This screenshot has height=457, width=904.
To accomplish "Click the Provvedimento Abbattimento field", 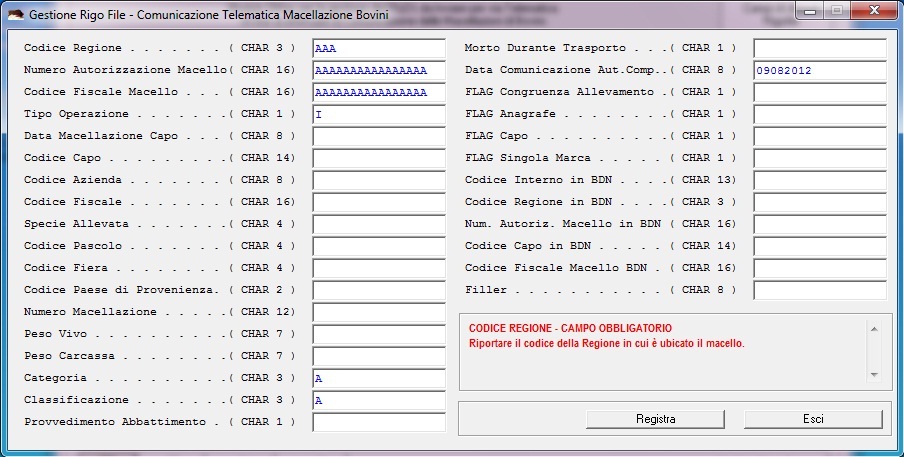I will [379, 422].
